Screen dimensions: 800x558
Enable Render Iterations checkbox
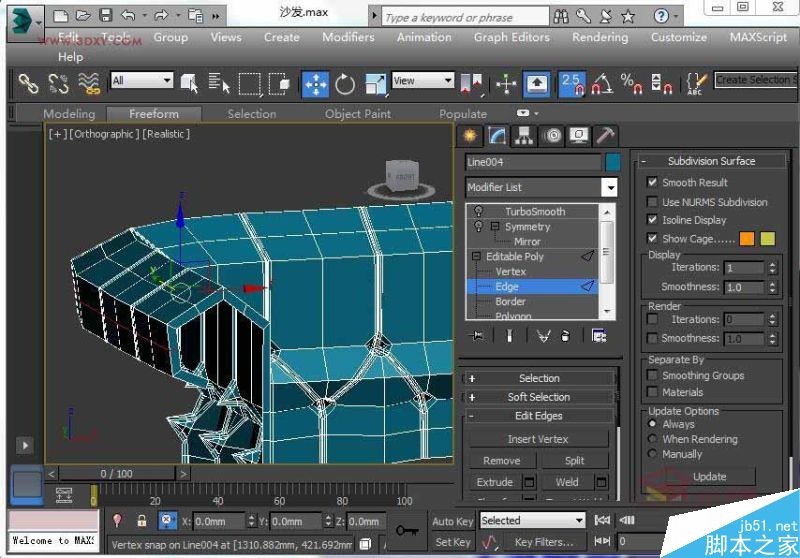pyautogui.click(x=652, y=319)
